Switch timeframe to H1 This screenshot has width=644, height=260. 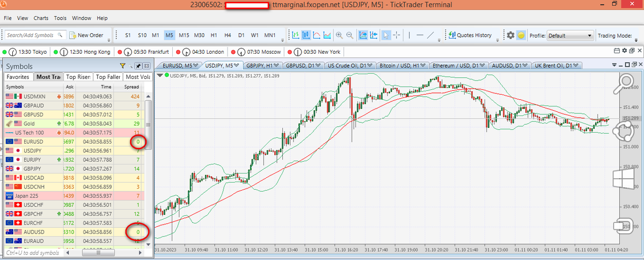coord(214,35)
